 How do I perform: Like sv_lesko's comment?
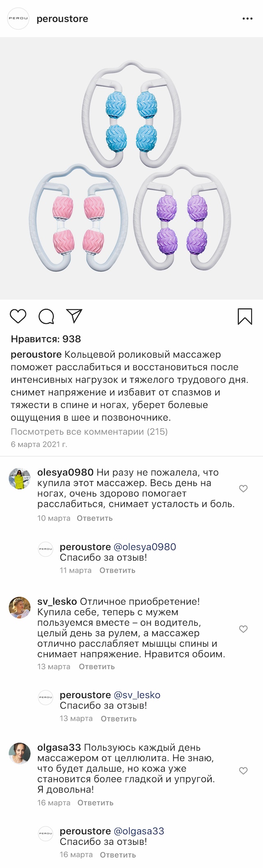point(243,629)
